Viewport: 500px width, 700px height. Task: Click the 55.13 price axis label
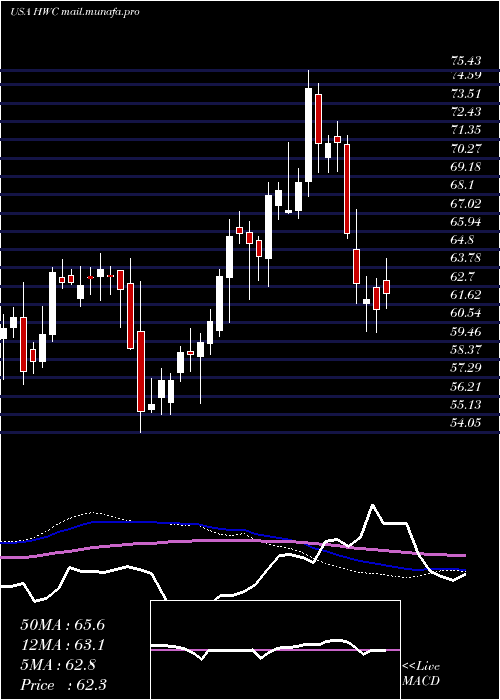(466, 405)
